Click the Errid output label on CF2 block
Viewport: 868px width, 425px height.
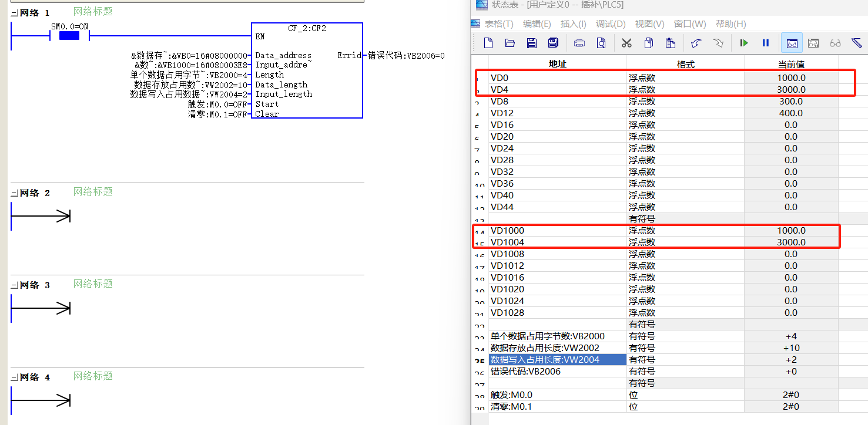[x=349, y=55]
